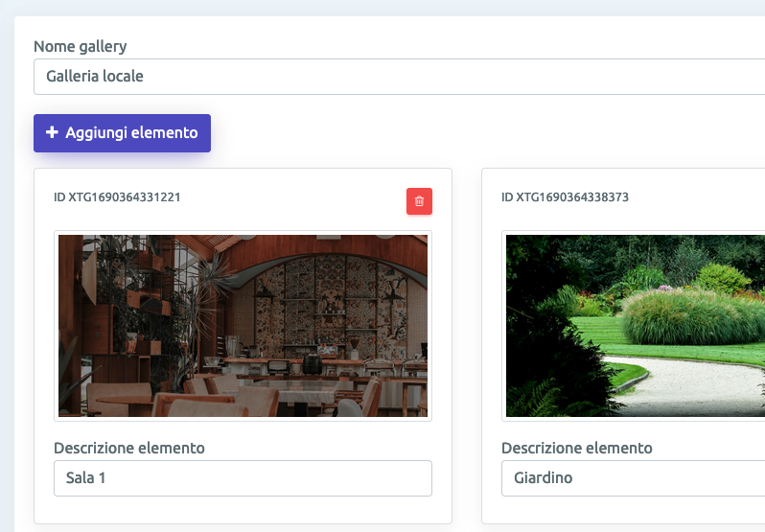Image resolution: width=765 pixels, height=532 pixels.
Task: Open the garden path thumbnail
Action: tap(636, 326)
